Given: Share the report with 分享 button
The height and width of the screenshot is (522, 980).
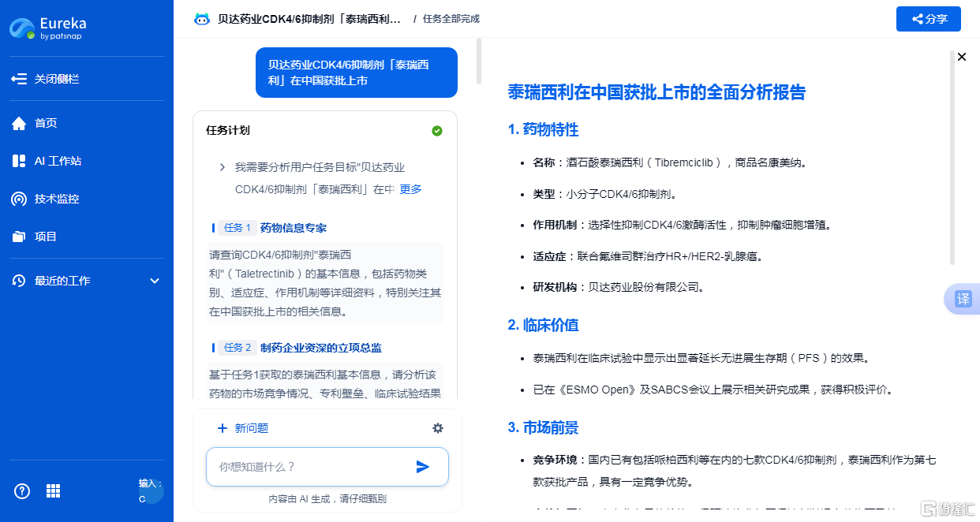Looking at the screenshot, I should [x=929, y=19].
